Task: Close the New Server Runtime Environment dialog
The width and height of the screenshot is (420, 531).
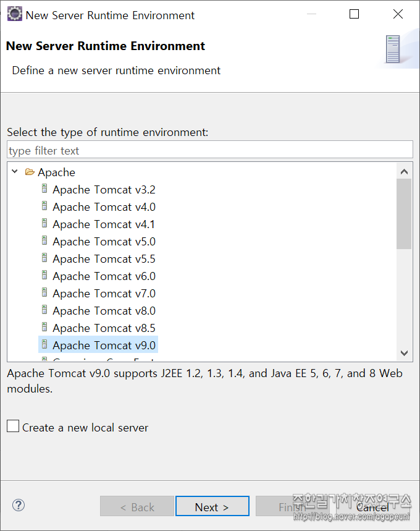Action: [398, 14]
